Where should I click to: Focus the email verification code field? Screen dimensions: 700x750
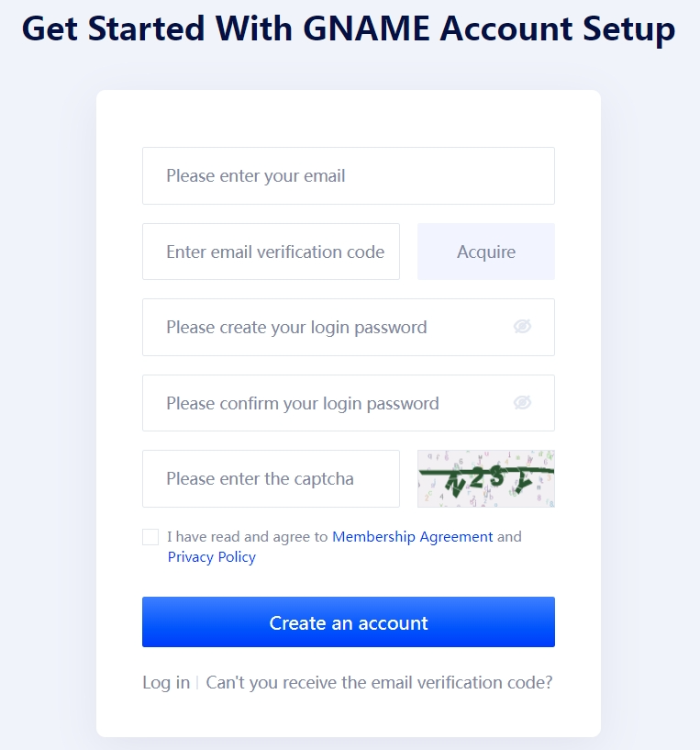click(x=272, y=252)
